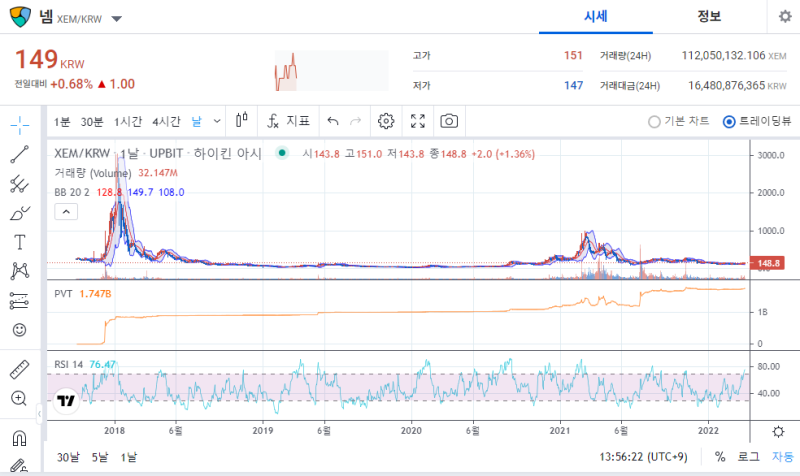
Task: Enter fullscreen chart mode
Action: click(418, 121)
